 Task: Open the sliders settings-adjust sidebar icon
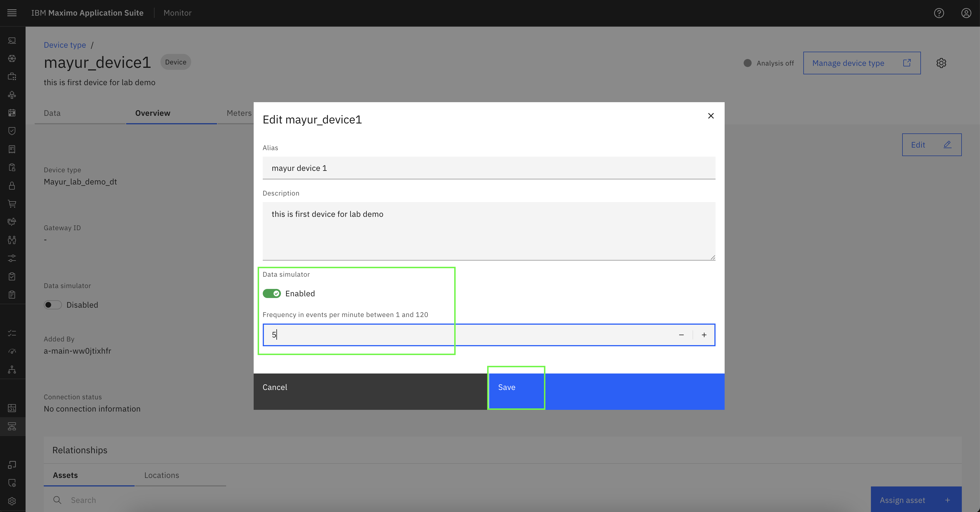click(x=12, y=259)
